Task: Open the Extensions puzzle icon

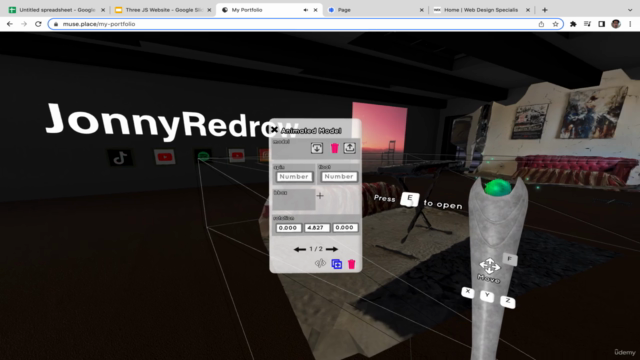Action: [573, 24]
